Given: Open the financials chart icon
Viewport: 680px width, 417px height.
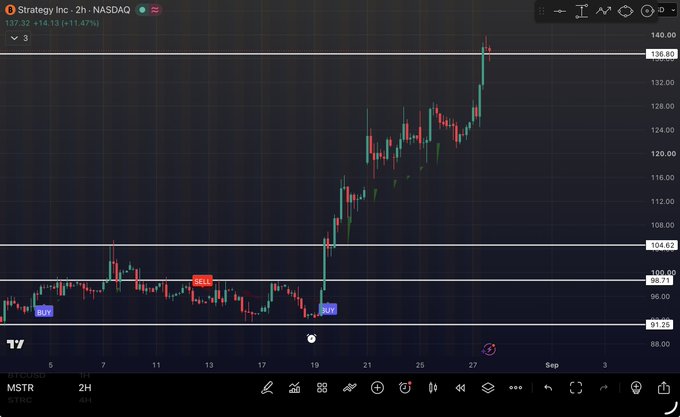Looking at the screenshot, I should 294,388.
